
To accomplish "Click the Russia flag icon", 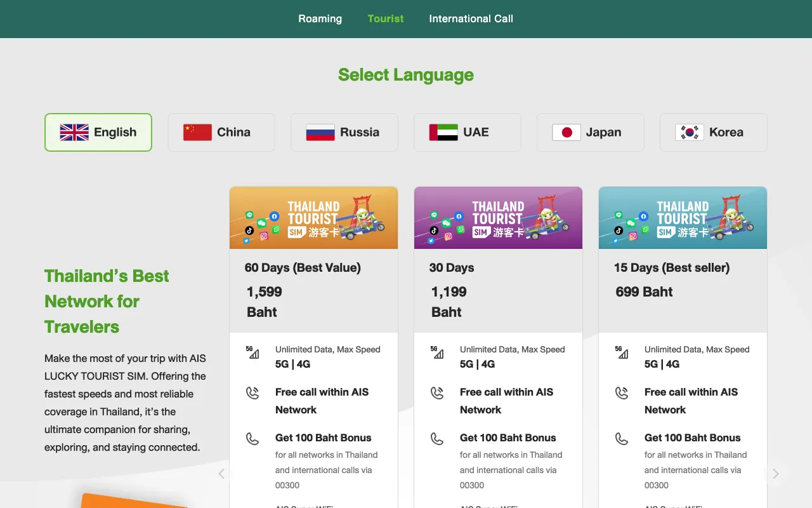I will coord(320,132).
